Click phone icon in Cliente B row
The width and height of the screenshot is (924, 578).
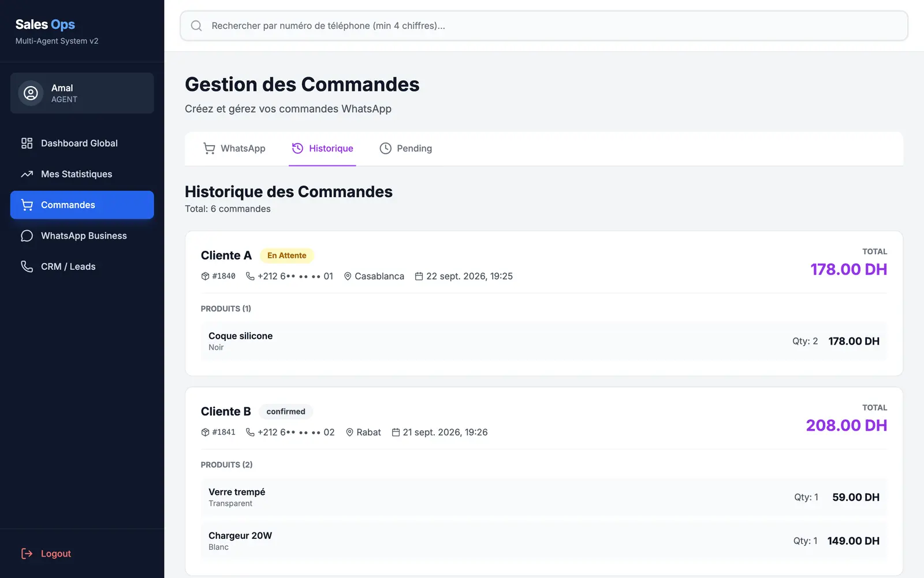tap(250, 432)
